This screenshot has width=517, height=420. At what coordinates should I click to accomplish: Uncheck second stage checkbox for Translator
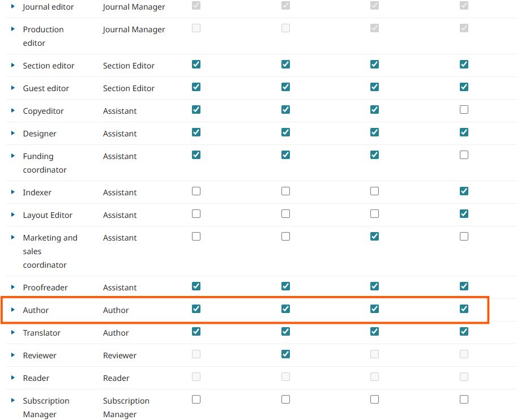285,331
